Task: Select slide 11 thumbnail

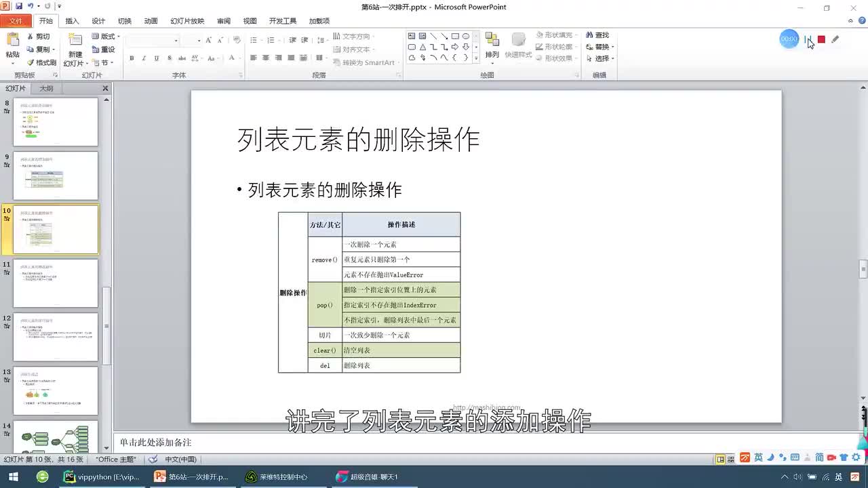Action: 56,283
